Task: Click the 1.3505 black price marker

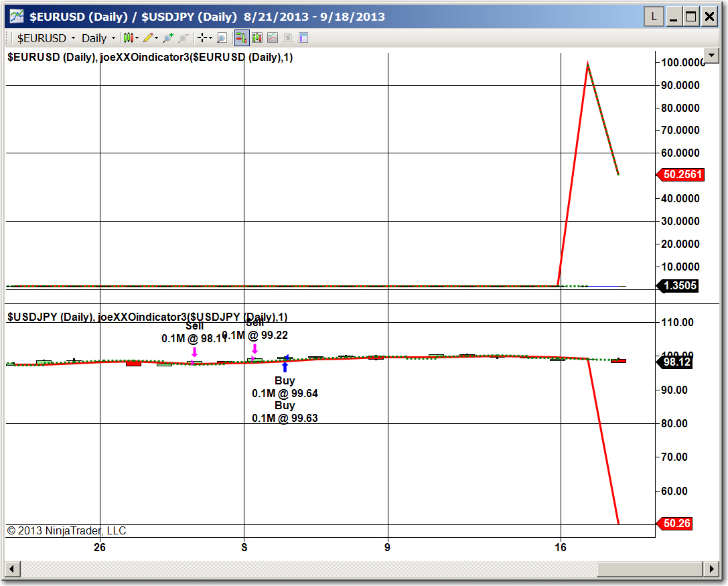Action: click(678, 285)
